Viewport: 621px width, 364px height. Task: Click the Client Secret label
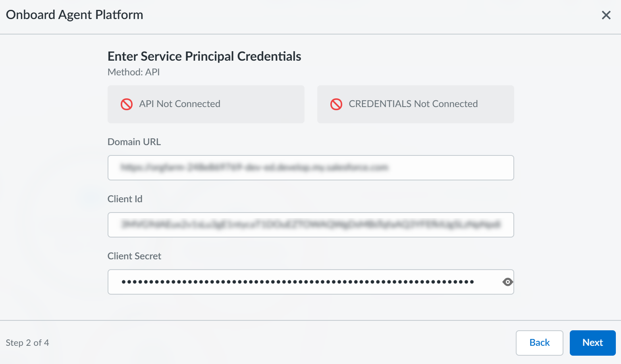pos(134,256)
